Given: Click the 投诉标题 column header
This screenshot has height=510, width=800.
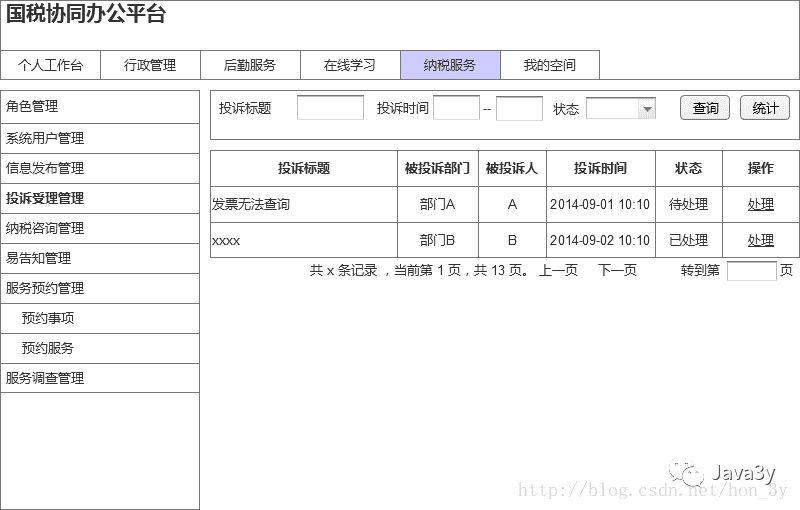Looking at the screenshot, I should pos(304,168).
